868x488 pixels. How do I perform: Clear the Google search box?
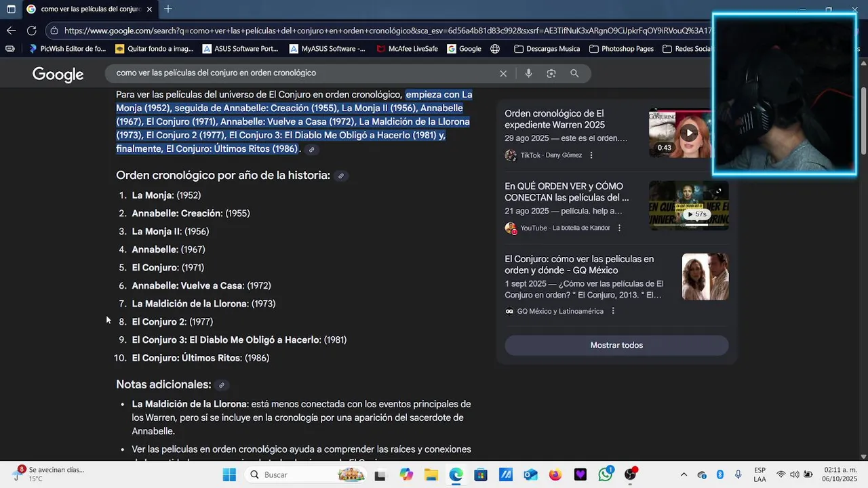(503, 73)
